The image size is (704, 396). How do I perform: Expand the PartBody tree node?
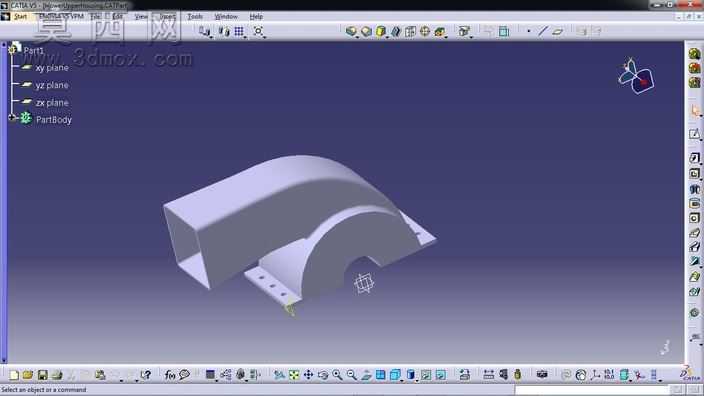click(x=12, y=118)
